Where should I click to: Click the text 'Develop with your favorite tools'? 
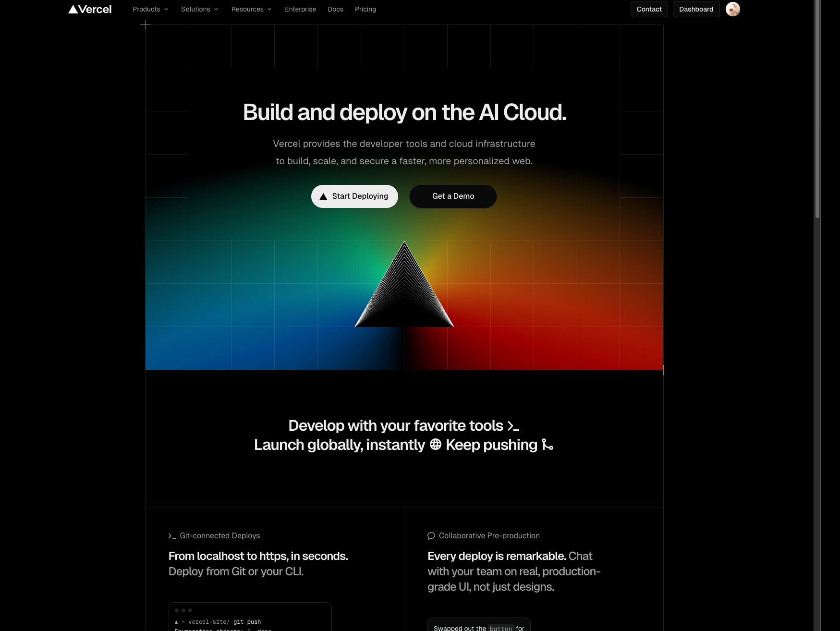pos(396,426)
